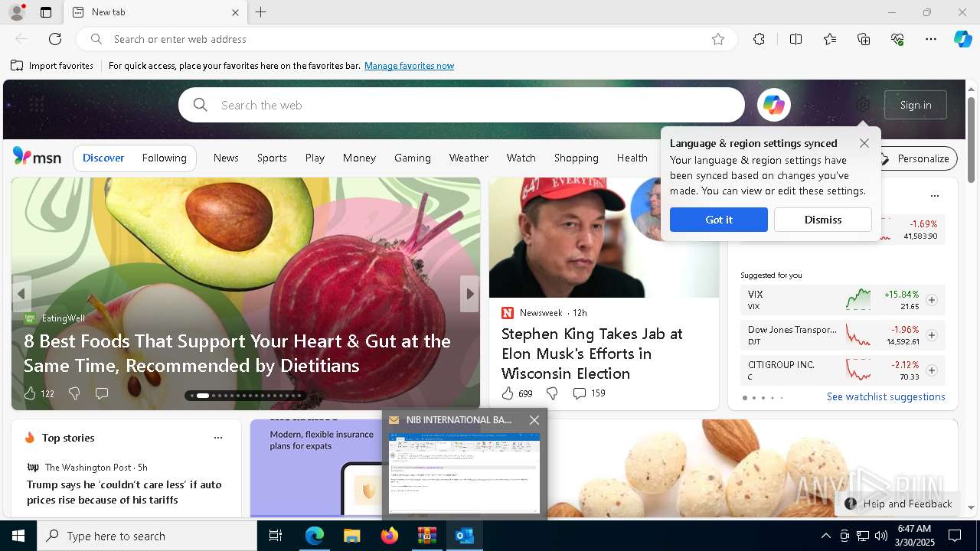Open the Play menu item
The image size is (980, 551).
click(x=315, y=158)
